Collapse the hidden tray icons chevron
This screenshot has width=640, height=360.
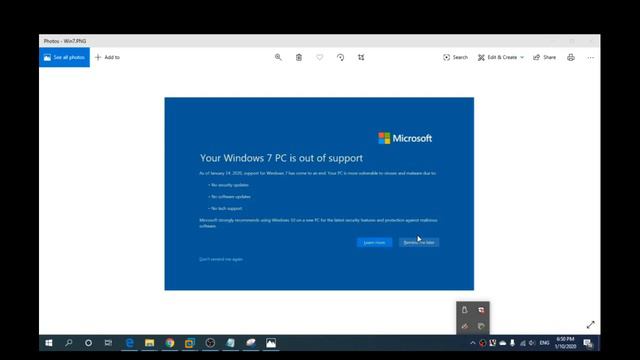point(473,343)
